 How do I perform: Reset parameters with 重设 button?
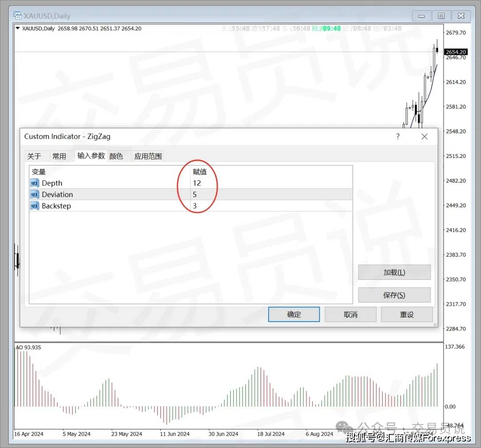(x=407, y=315)
